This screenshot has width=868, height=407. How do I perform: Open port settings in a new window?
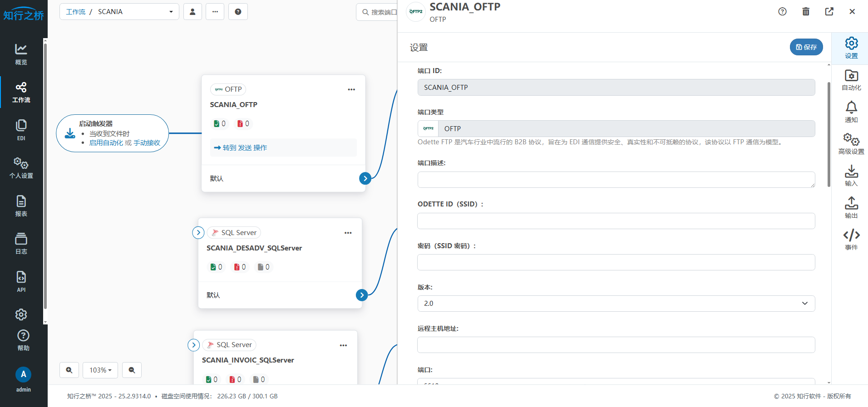(829, 12)
